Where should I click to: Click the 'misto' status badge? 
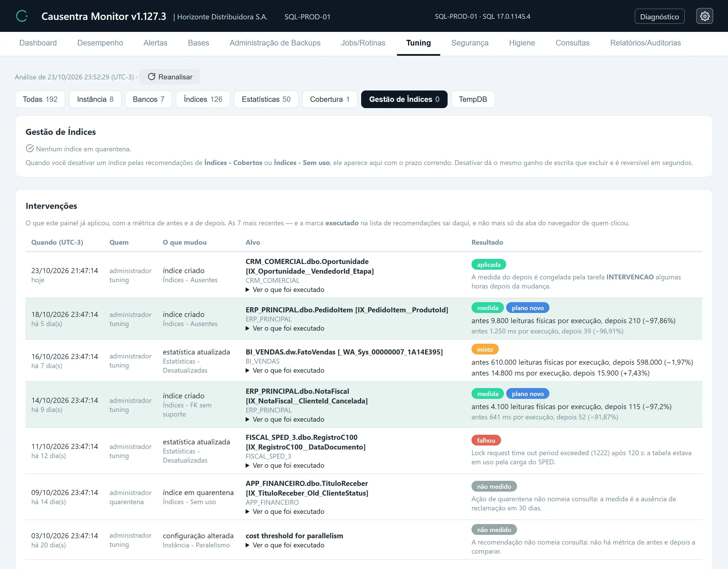pyautogui.click(x=485, y=349)
